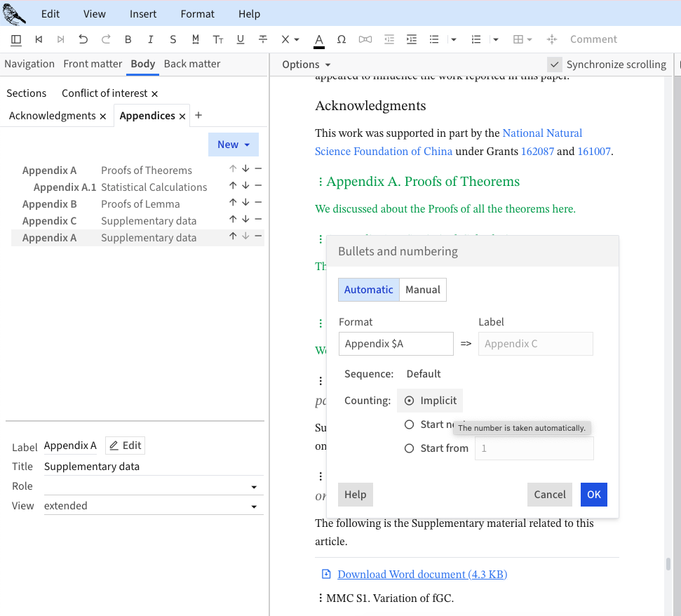The height and width of the screenshot is (616, 681).
Task: Switch to the Back matter tab
Action: [x=191, y=64]
